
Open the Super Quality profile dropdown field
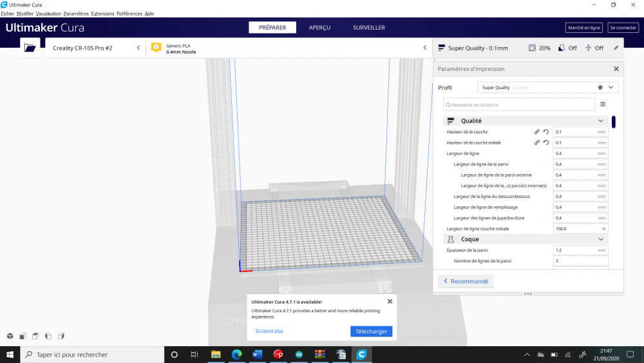tap(548, 87)
